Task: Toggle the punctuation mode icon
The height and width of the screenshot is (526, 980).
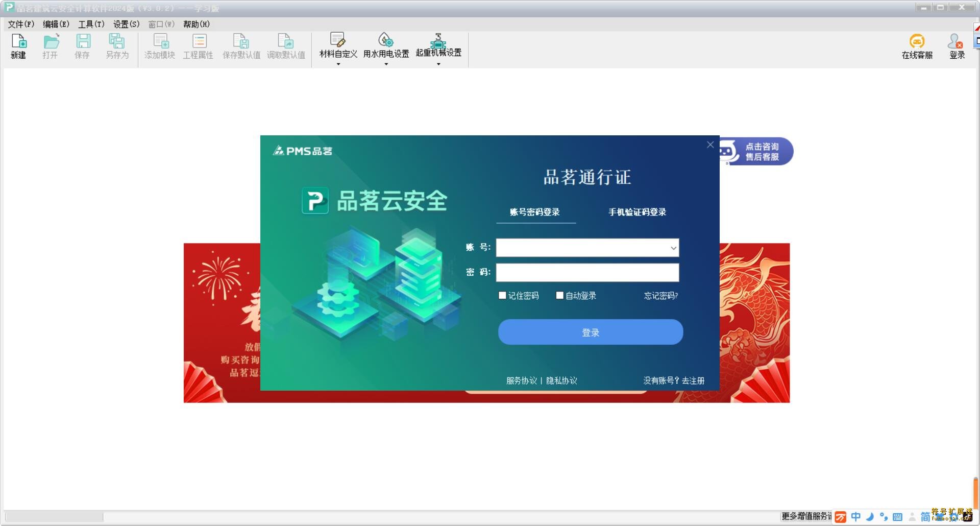Action: [884, 517]
